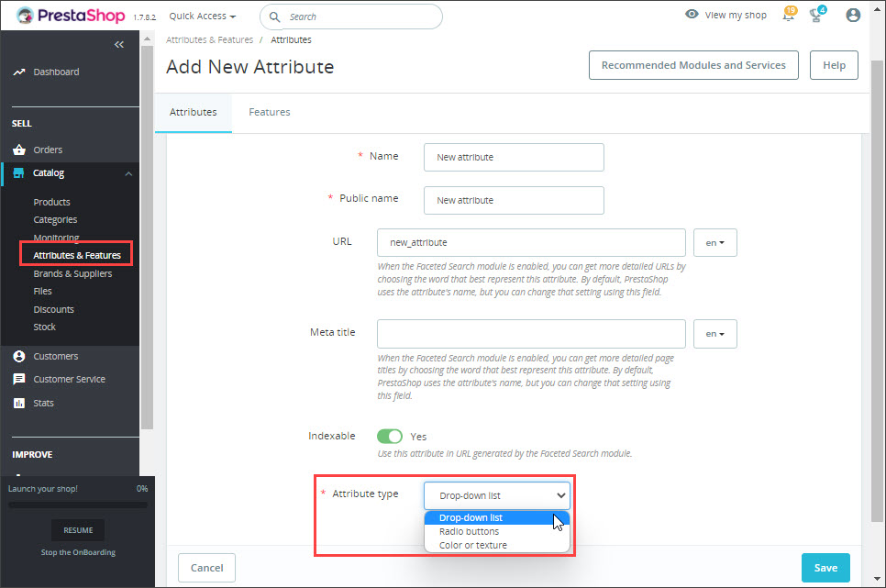Image resolution: width=886 pixels, height=588 pixels.
Task: Open the URL language en dropdown
Action: click(714, 242)
